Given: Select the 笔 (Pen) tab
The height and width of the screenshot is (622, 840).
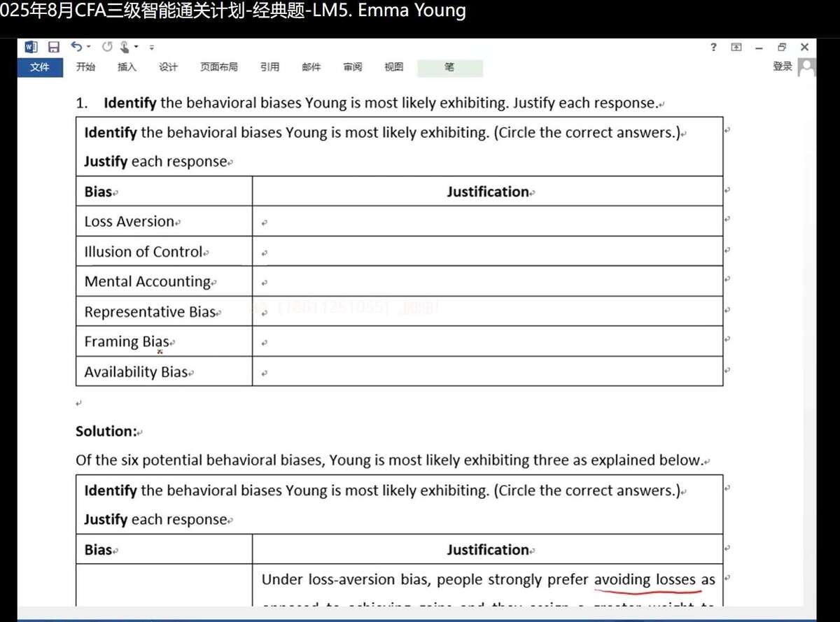Looking at the screenshot, I should pyautogui.click(x=449, y=67).
